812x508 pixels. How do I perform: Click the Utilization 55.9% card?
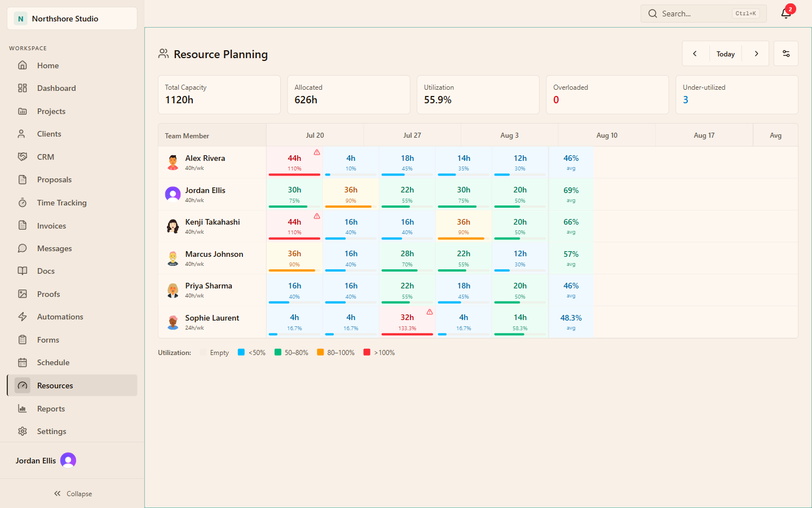click(x=478, y=95)
